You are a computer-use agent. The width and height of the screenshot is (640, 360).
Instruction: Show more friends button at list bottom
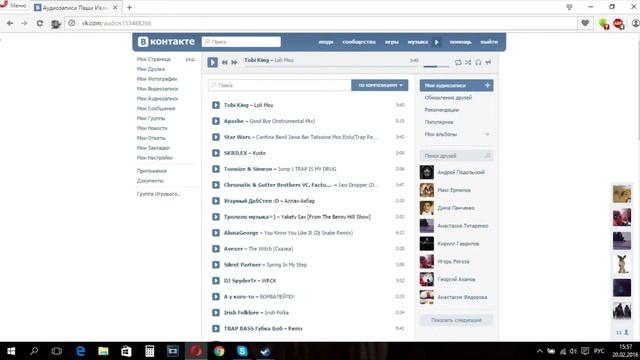tap(456, 320)
